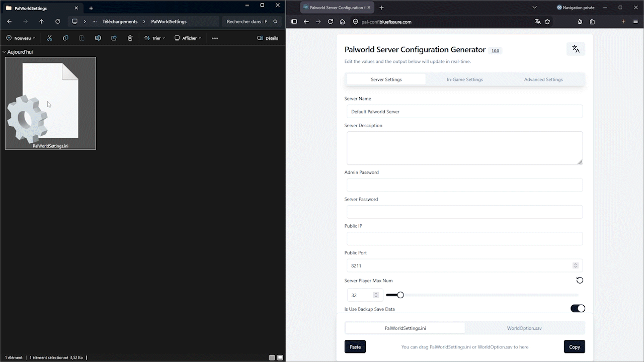Expand the hidden path ellipsis in address bar

tap(95, 22)
